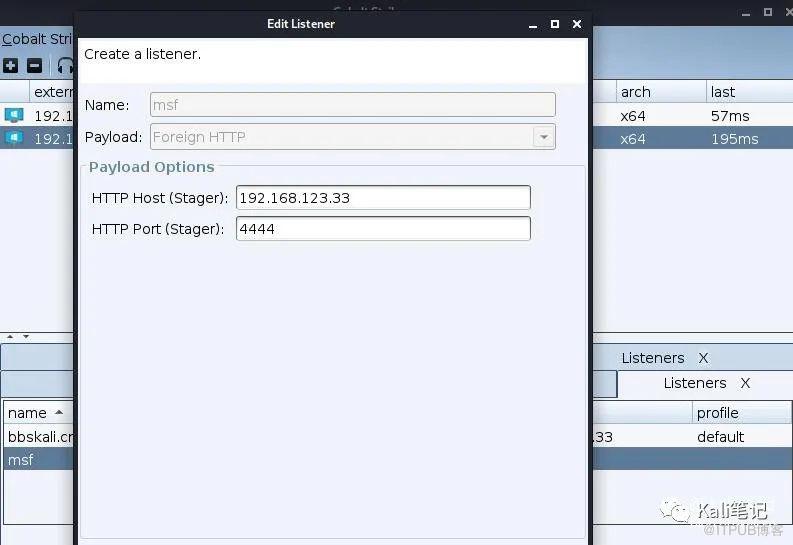
Task: Minimize the Edit Listener dialog
Action: (533, 25)
